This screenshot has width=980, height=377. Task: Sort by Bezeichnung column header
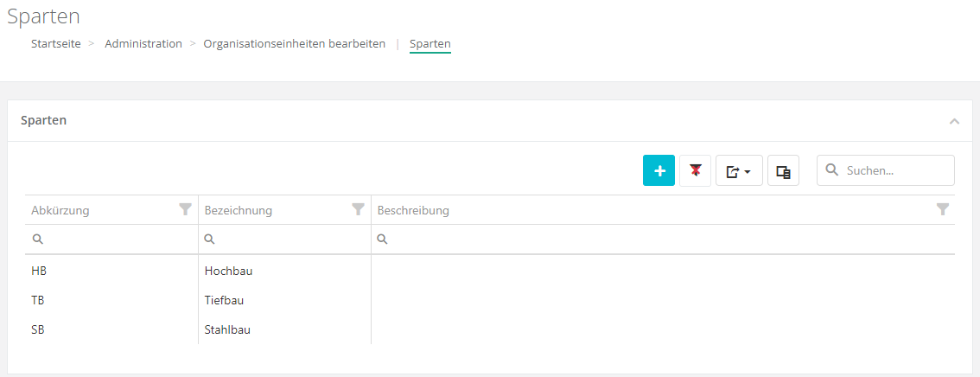239,210
